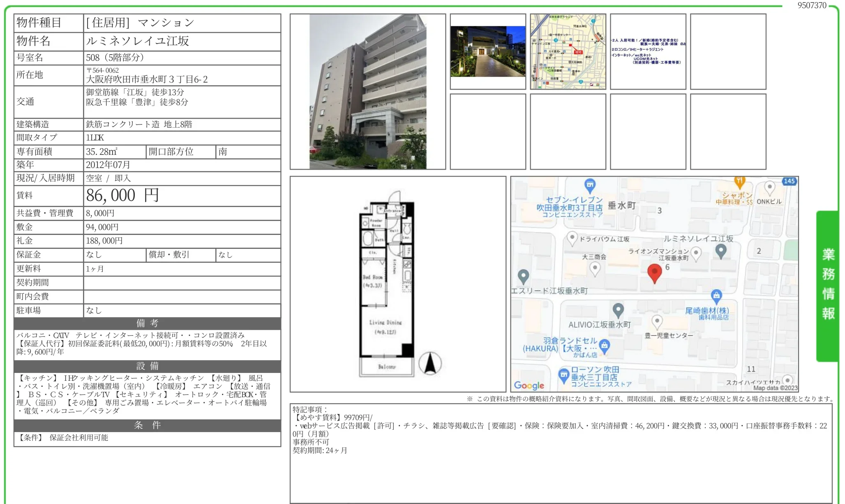Open the thumbnail with 2人入居可能 notes

[648, 52]
